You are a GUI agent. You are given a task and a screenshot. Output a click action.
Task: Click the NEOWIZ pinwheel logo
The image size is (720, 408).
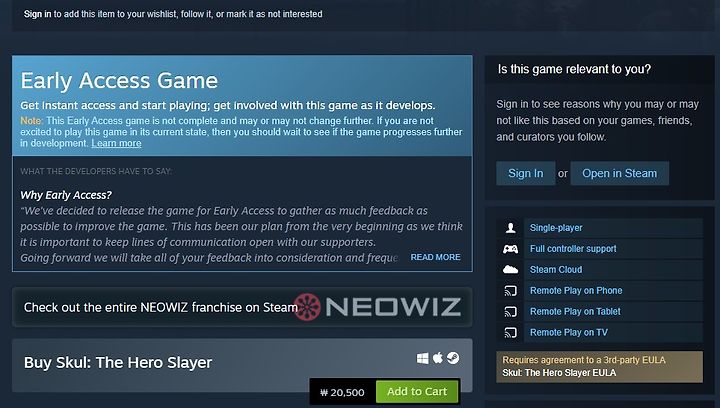[307, 307]
